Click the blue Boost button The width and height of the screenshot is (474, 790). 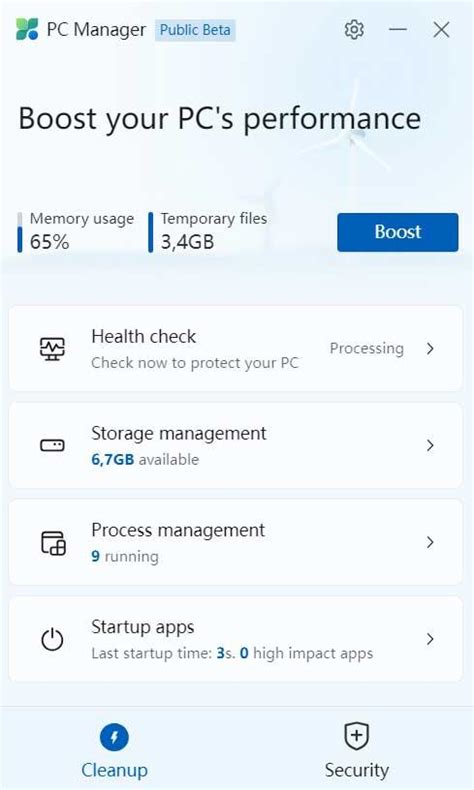[x=398, y=232]
